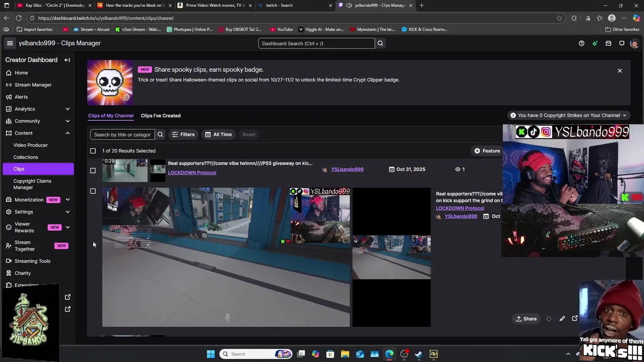Open the user avatar menu
The height and width of the screenshot is (362, 644).
coord(634,43)
